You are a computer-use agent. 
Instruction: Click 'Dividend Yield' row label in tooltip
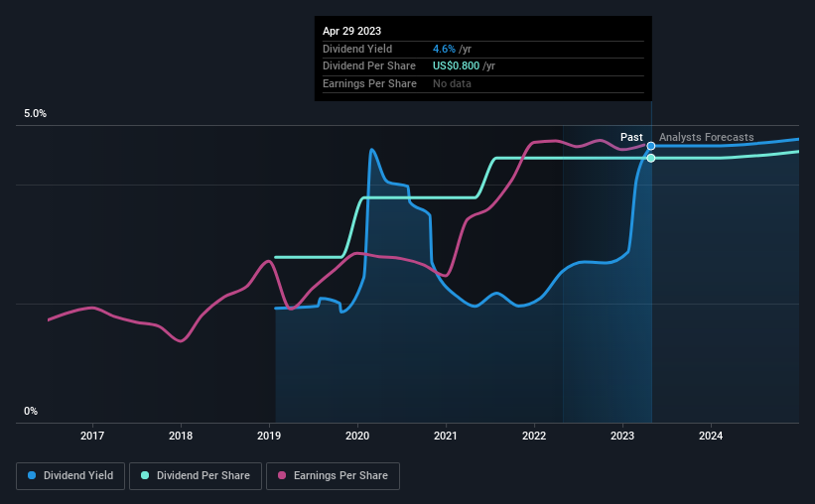[357, 49]
